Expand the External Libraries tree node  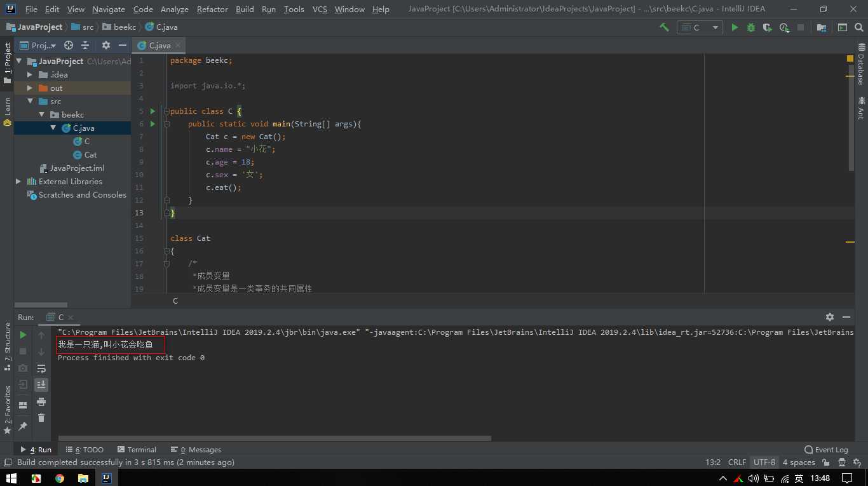coord(18,182)
